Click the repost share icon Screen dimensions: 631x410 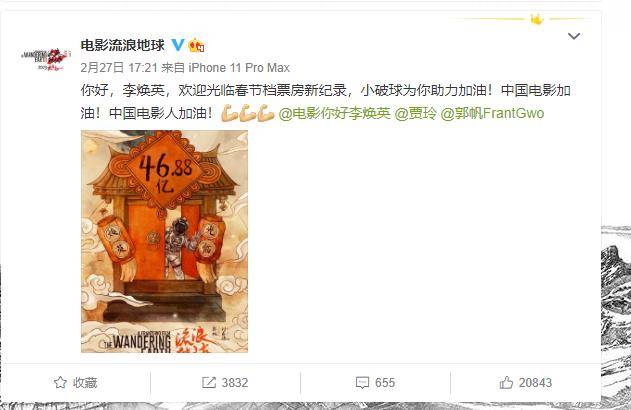tap(209, 383)
